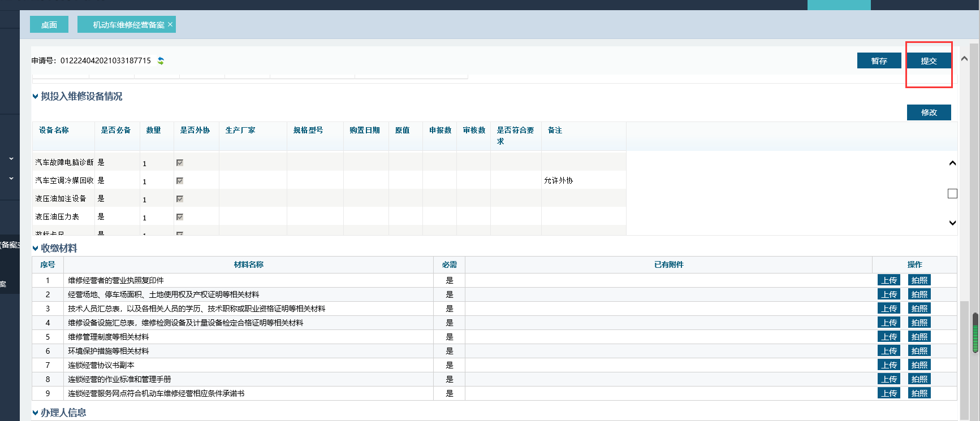980x421 pixels.
Task: Click the green refresh icon beside application number
Action: coord(161,61)
